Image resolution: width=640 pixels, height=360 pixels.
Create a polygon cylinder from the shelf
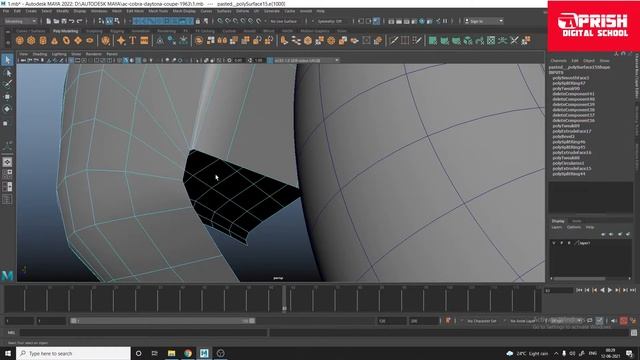tap(43, 40)
